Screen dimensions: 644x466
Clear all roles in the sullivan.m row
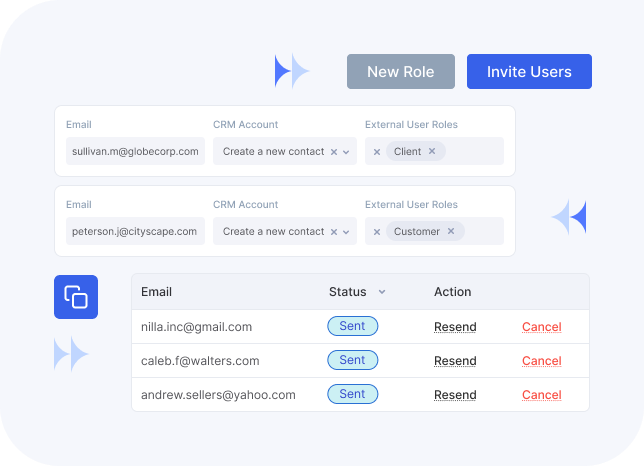377,152
